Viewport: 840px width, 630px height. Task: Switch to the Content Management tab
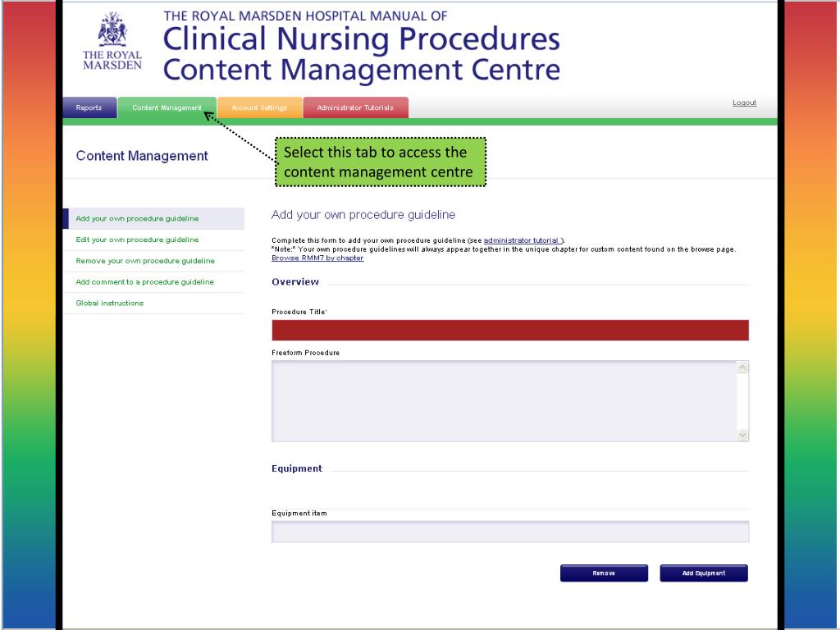click(167, 107)
